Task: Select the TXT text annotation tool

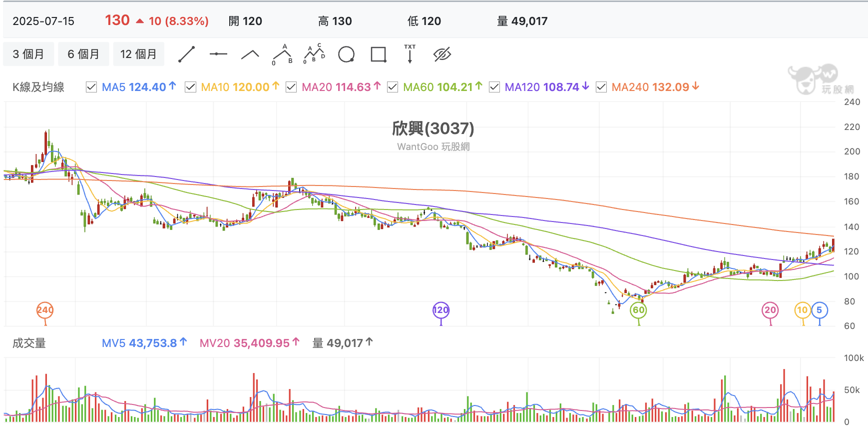Action: tap(410, 54)
